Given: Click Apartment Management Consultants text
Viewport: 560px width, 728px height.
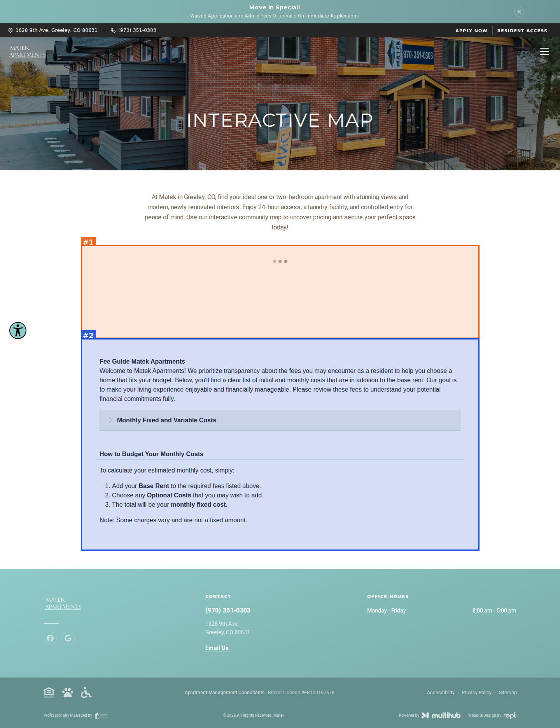Looking at the screenshot, I should point(224,693).
